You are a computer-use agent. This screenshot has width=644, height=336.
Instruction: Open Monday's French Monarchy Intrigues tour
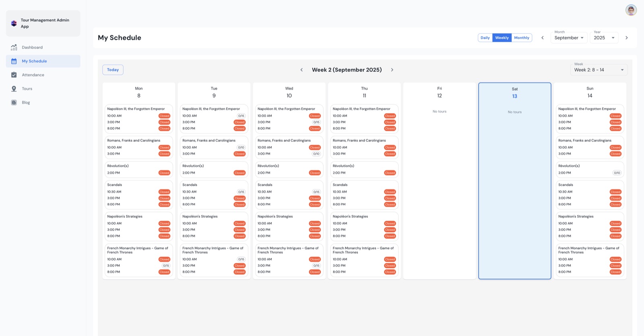pyautogui.click(x=139, y=260)
